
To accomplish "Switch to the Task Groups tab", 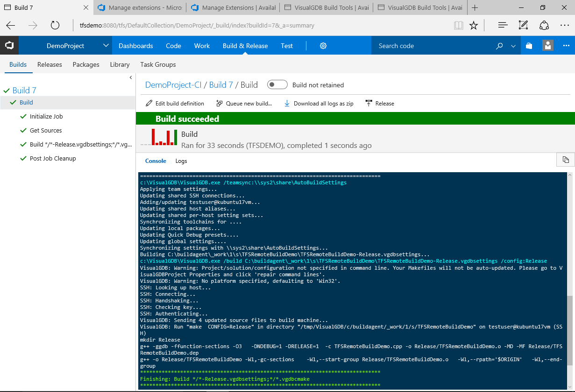I will pyautogui.click(x=158, y=64).
